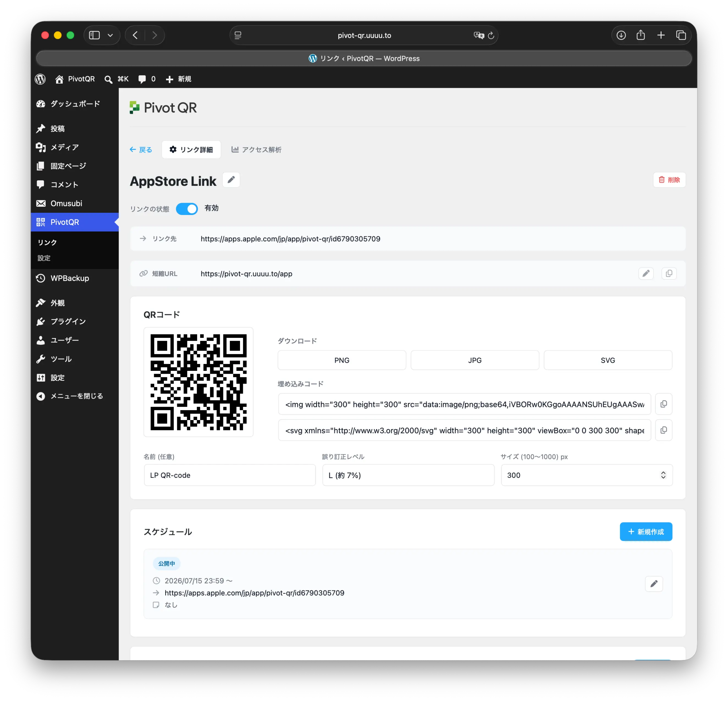Show tab overview icon

coord(681,35)
